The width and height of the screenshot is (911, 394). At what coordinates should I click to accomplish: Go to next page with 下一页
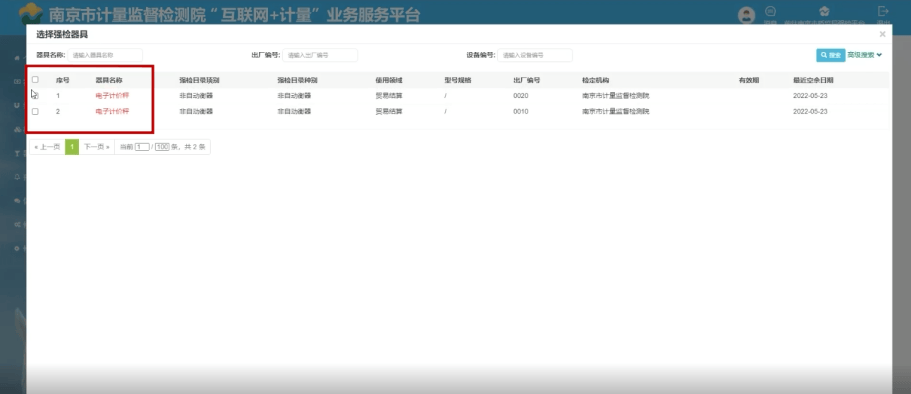96,147
